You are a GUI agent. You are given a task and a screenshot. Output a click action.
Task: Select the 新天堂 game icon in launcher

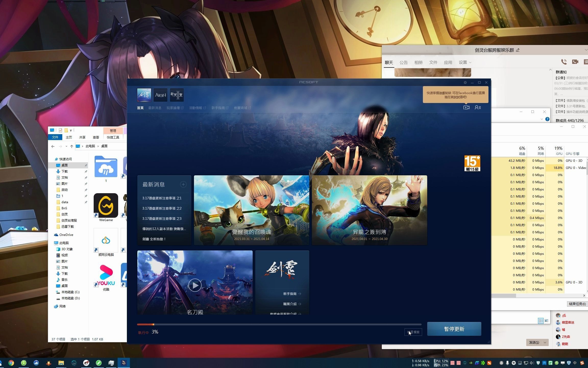pos(177,95)
